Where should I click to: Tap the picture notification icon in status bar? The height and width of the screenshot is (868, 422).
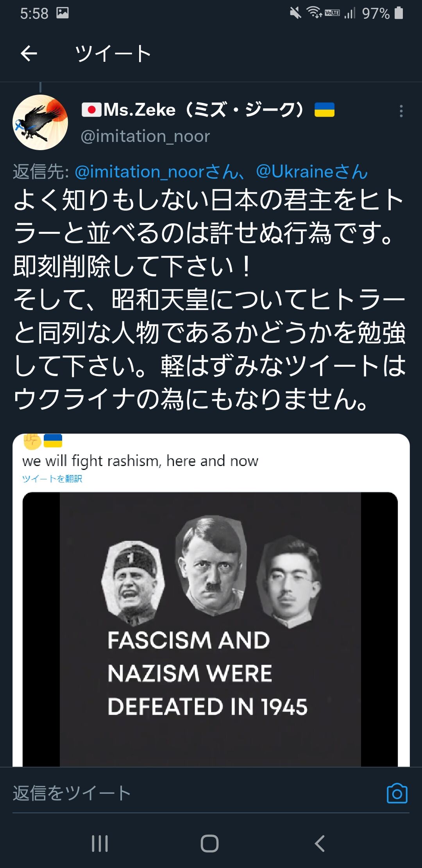click(63, 13)
